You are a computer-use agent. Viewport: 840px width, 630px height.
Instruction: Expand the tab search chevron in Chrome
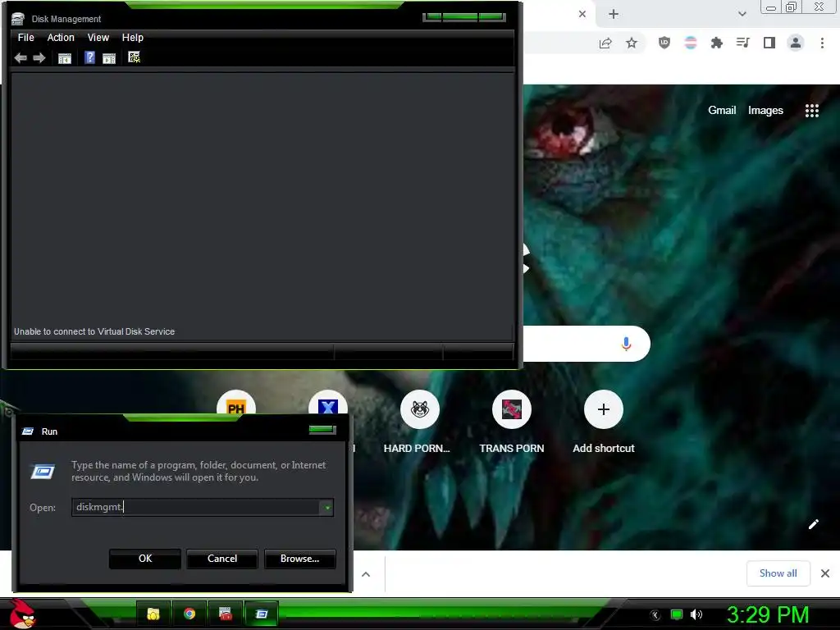point(742,14)
